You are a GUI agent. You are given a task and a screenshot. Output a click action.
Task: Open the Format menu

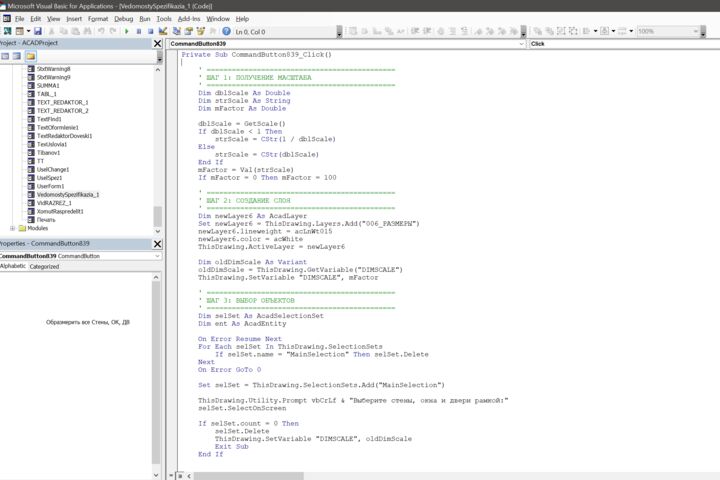(98, 19)
